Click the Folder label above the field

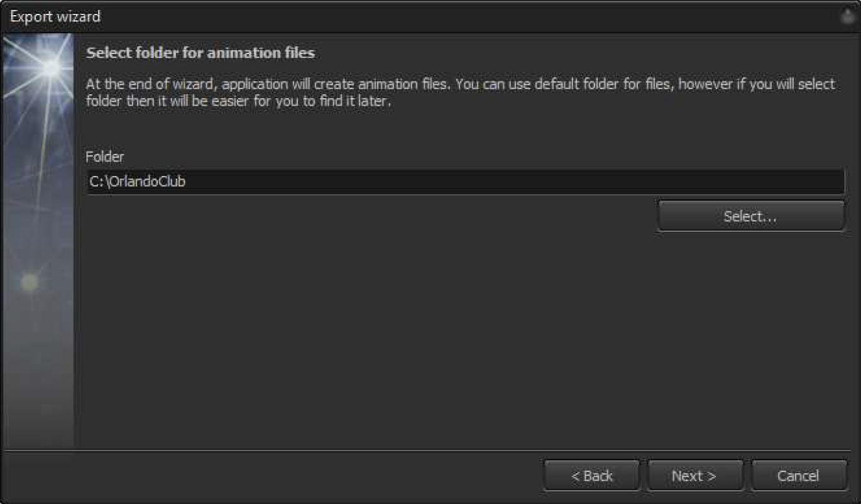click(x=104, y=156)
